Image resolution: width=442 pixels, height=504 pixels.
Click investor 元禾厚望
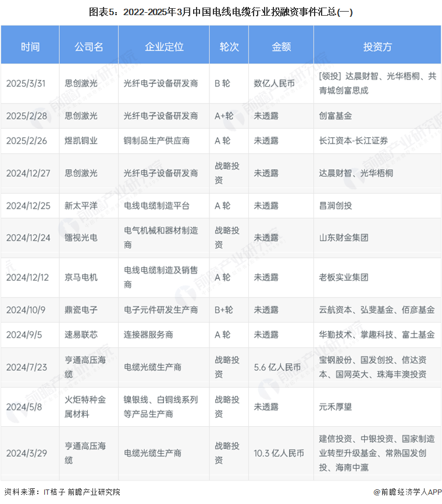point(336,407)
